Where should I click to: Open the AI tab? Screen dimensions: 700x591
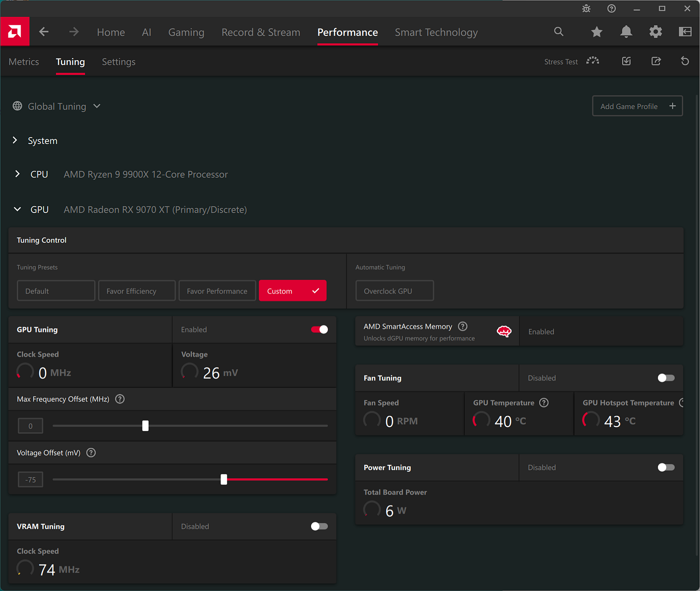(x=146, y=32)
